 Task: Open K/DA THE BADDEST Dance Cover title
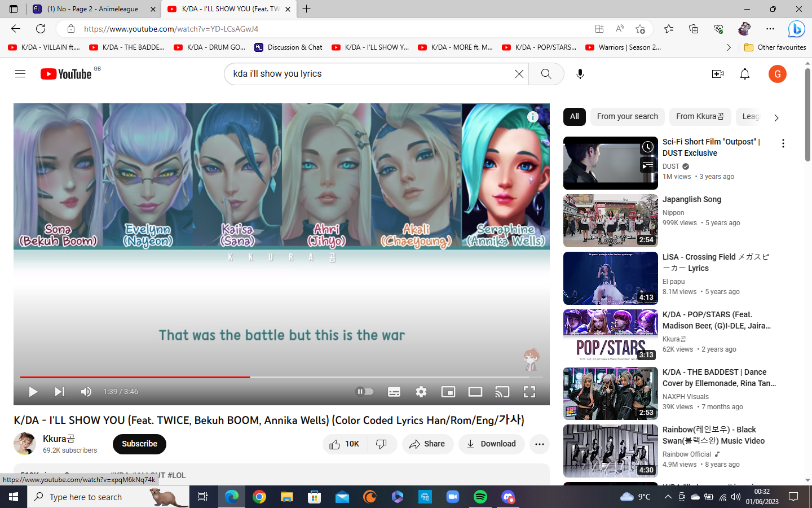pyautogui.click(x=719, y=378)
